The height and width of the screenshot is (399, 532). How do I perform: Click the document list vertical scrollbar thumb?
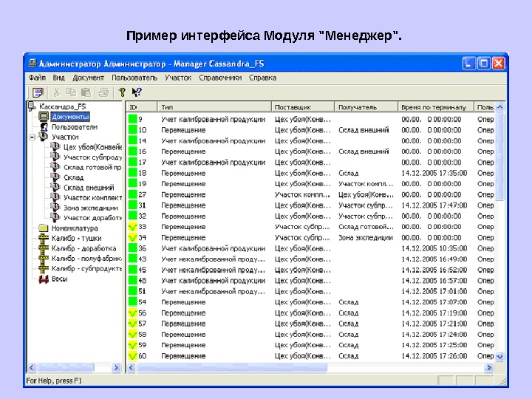tap(499, 156)
